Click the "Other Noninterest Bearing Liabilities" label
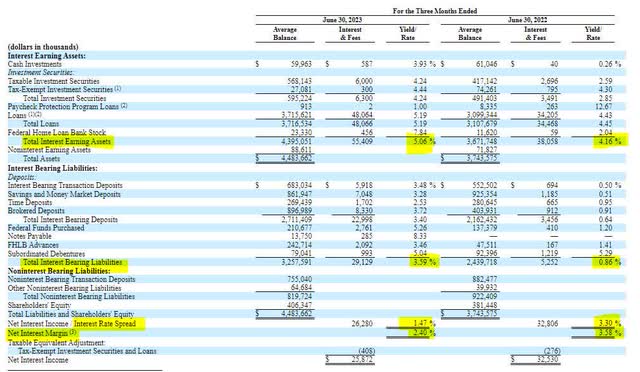 [x=64, y=288]
